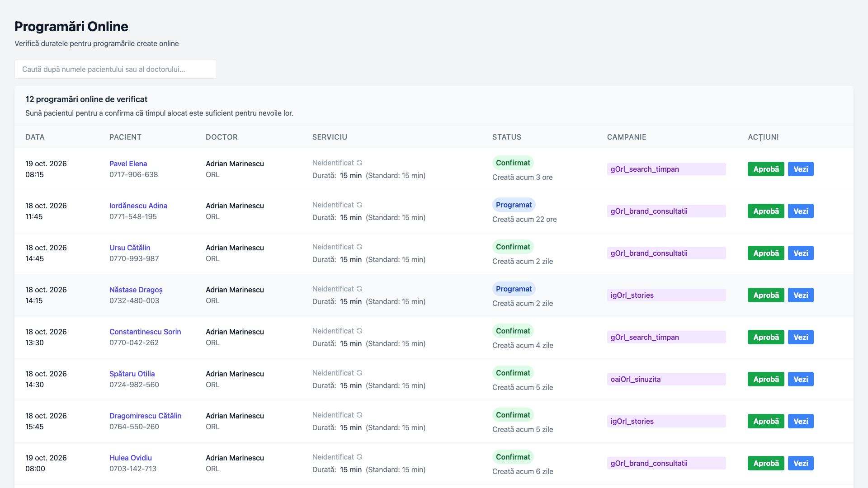Screen dimensions: 868x488
Task: Click service refresh icon in Hulea Ovidiu row
Action: (x=359, y=457)
